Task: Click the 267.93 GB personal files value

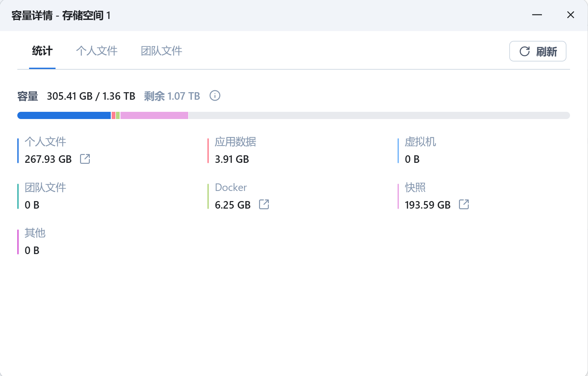Action: pyautogui.click(x=48, y=159)
